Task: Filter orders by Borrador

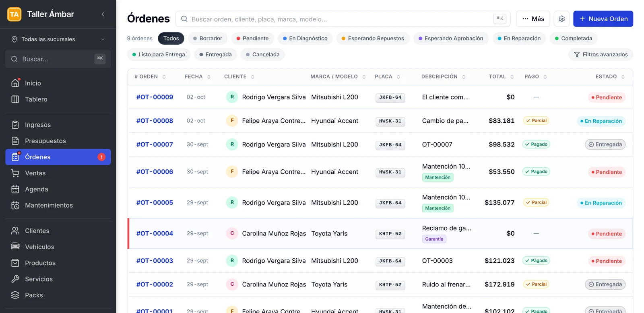Action: click(208, 38)
